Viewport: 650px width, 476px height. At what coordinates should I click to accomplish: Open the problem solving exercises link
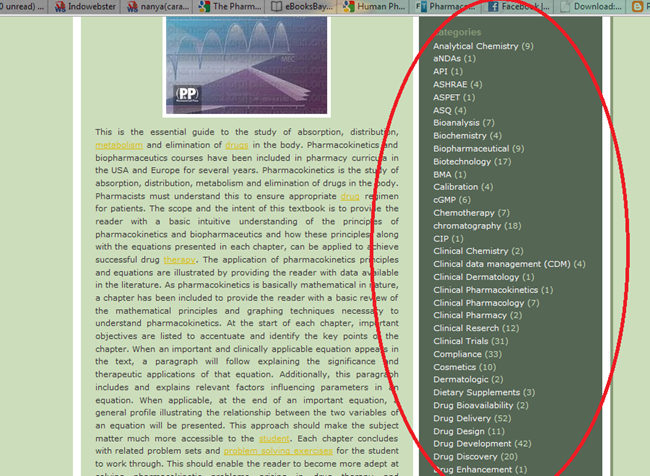[278, 451]
